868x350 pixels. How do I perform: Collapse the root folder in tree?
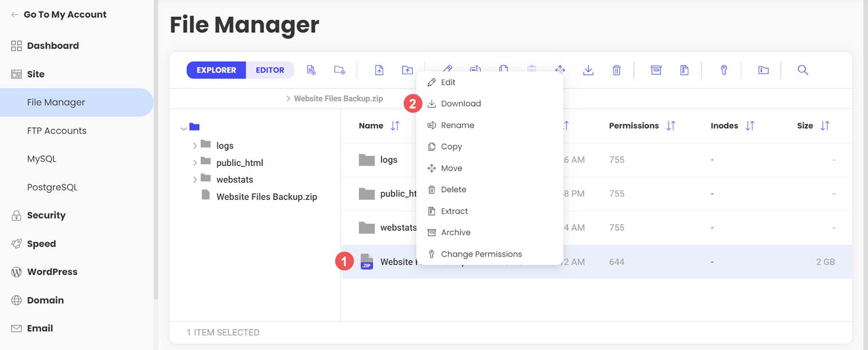click(x=184, y=128)
